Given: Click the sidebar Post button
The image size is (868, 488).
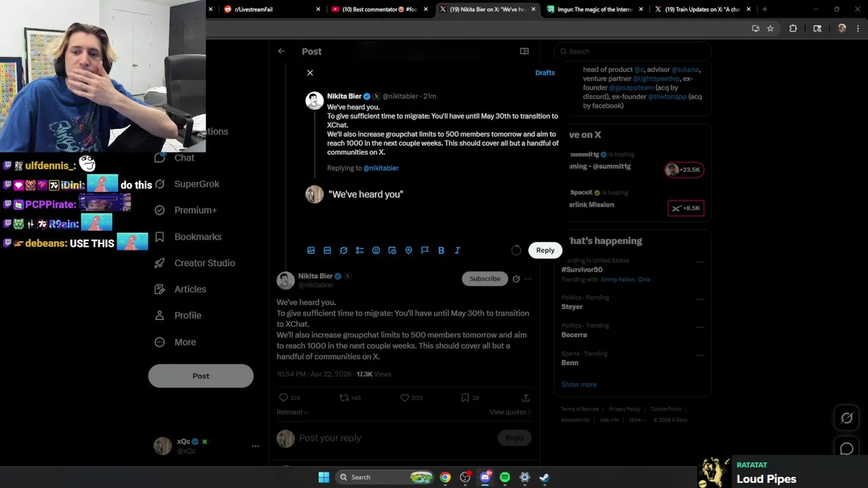Looking at the screenshot, I should tap(201, 376).
